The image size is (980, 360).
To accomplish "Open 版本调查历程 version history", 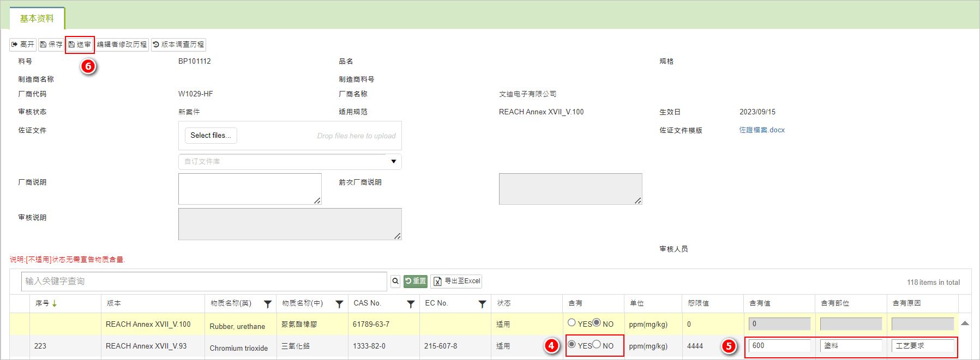I will 178,45.
